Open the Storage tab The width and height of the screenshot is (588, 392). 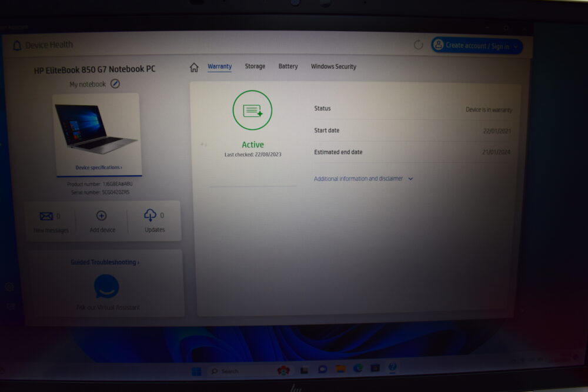(255, 66)
